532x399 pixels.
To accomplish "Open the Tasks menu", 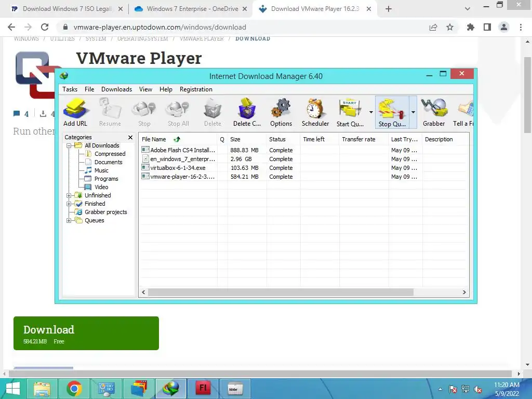I will point(70,89).
